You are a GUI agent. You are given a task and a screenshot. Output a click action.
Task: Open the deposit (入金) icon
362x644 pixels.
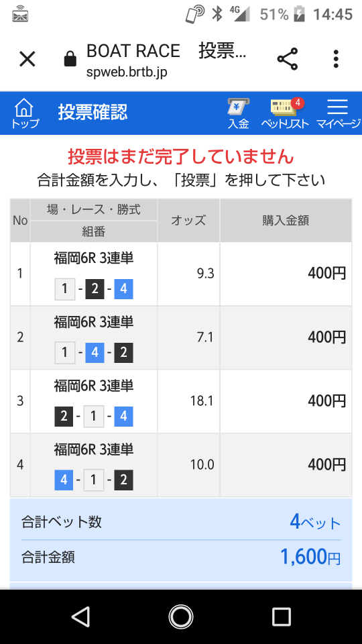click(239, 113)
